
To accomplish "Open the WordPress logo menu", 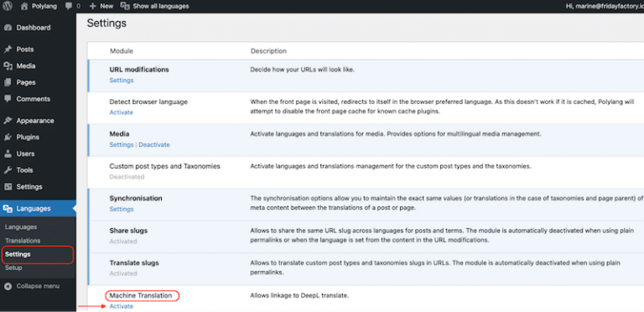I will pyautogui.click(x=8, y=6).
